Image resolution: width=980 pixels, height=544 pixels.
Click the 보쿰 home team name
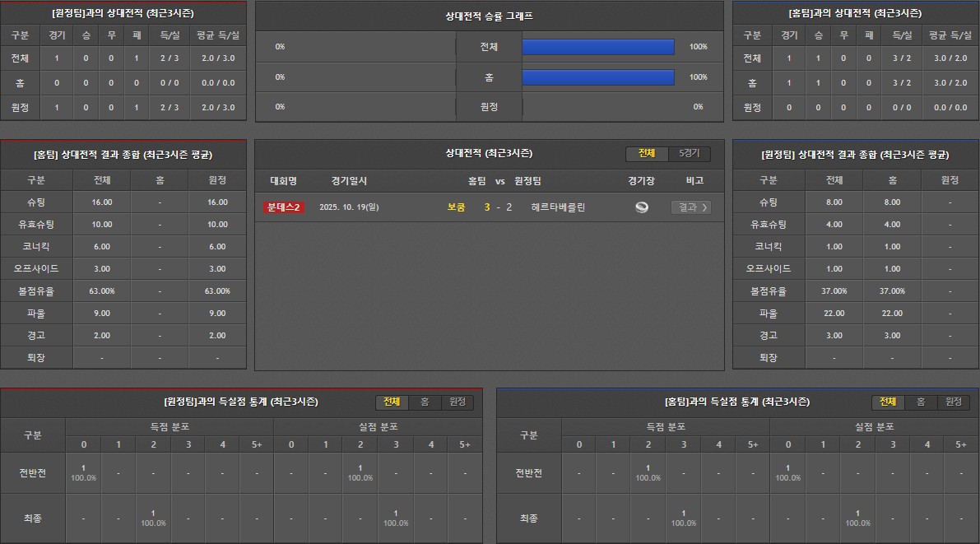456,207
